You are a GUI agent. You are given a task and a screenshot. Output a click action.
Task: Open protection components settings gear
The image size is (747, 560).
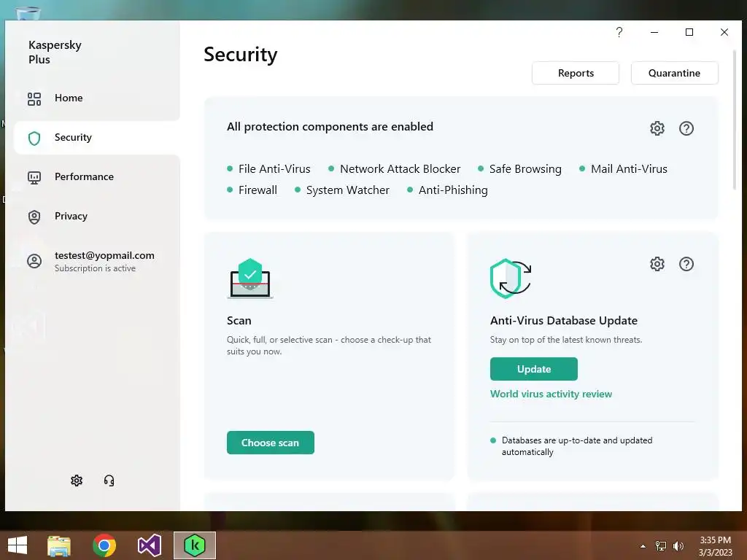click(657, 128)
